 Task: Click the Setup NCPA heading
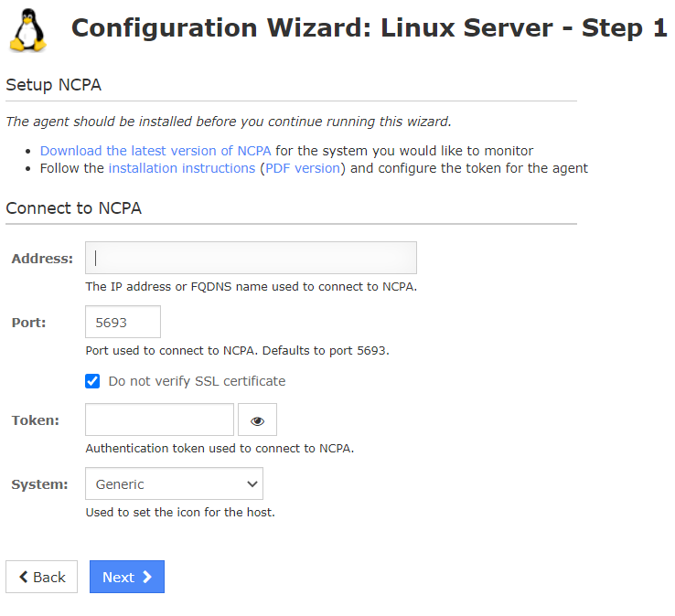point(53,85)
